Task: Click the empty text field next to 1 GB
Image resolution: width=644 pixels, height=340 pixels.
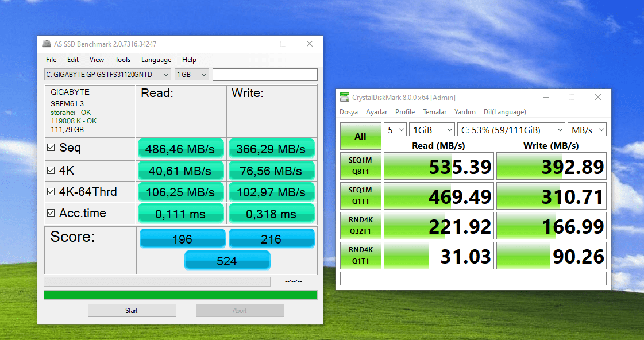Action: pos(265,74)
